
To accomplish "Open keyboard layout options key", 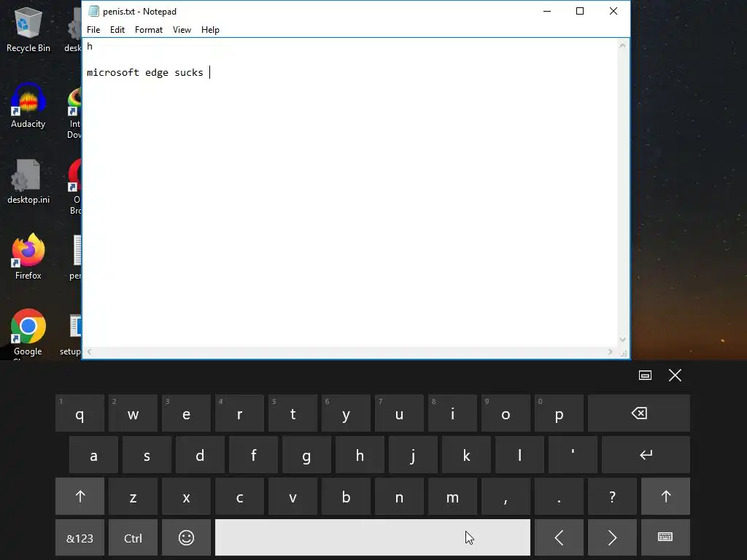I will point(665,537).
